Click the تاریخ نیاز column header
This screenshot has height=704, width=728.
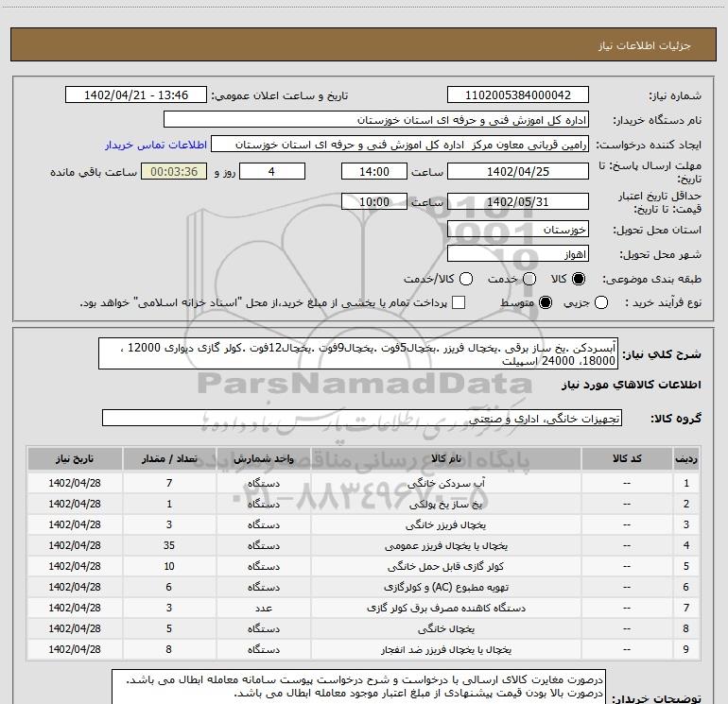[75, 458]
